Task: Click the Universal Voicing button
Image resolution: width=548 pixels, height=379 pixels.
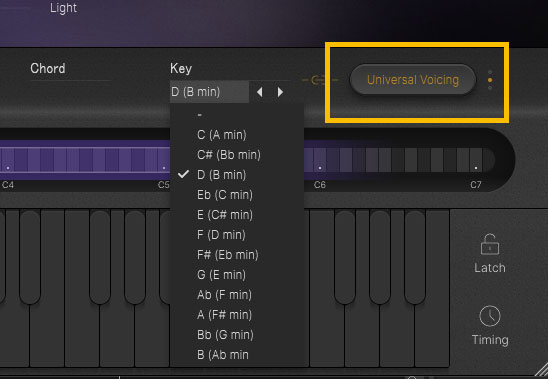Action: [x=413, y=80]
